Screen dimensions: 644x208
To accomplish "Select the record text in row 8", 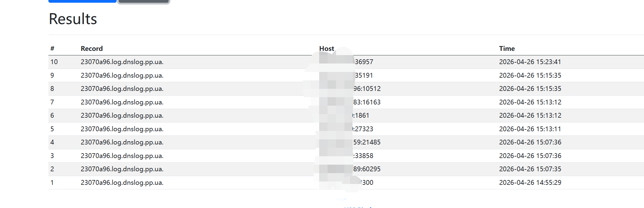I will 122,89.
